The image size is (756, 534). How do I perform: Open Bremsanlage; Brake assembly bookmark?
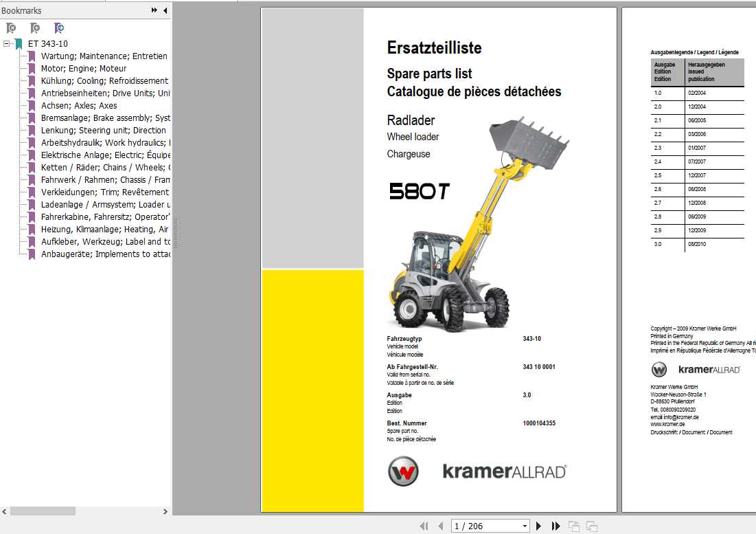[x=106, y=118]
